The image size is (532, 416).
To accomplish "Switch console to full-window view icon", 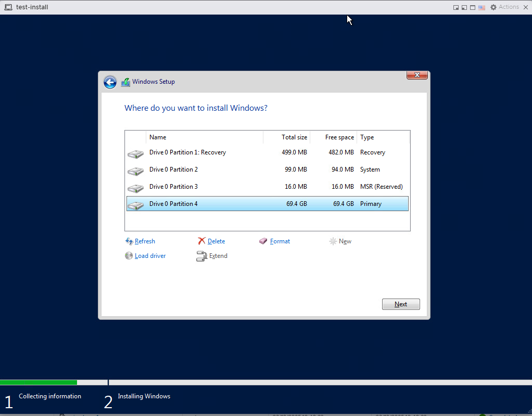I will tap(473, 7).
